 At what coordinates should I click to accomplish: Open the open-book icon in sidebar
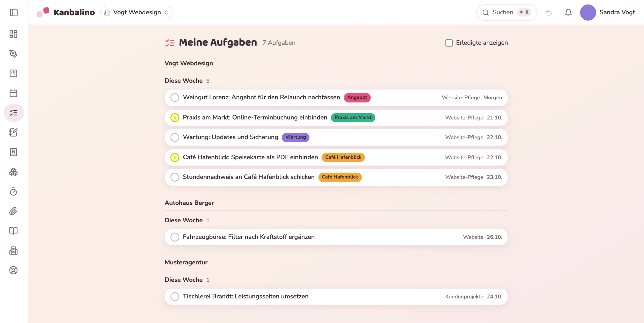pyautogui.click(x=13, y=231)
